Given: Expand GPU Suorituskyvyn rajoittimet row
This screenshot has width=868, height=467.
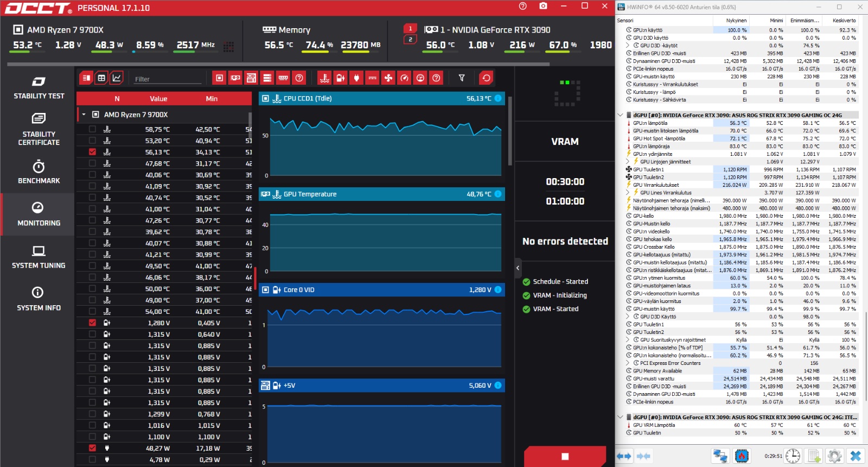Looking at the screenshot, I should click(x=628, y=340).
